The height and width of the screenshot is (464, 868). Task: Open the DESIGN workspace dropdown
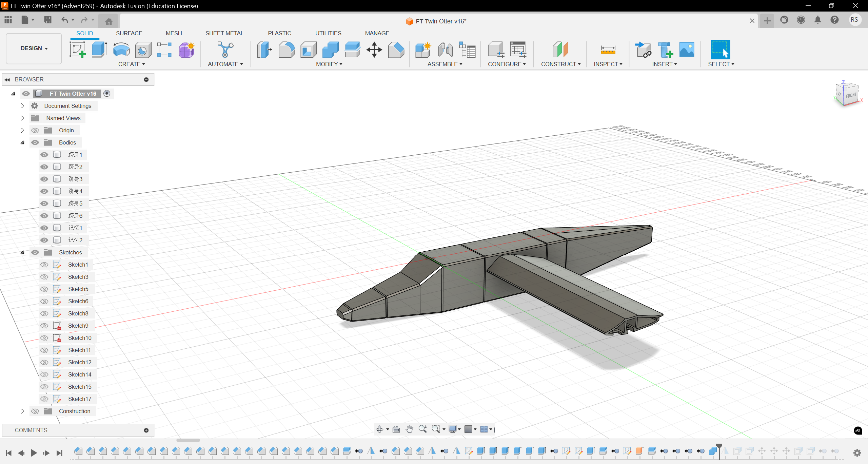(x=34, y=49)
